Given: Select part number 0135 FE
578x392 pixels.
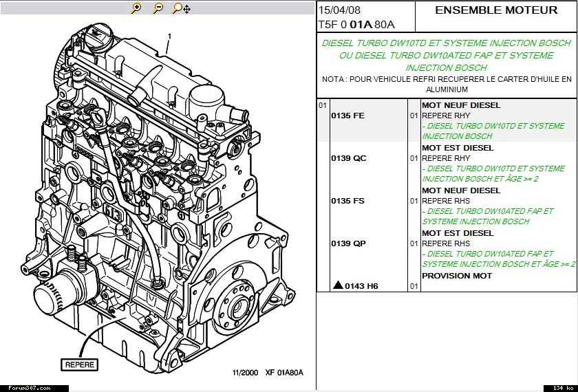Looking at the screenshot, I should pos(347,116).
